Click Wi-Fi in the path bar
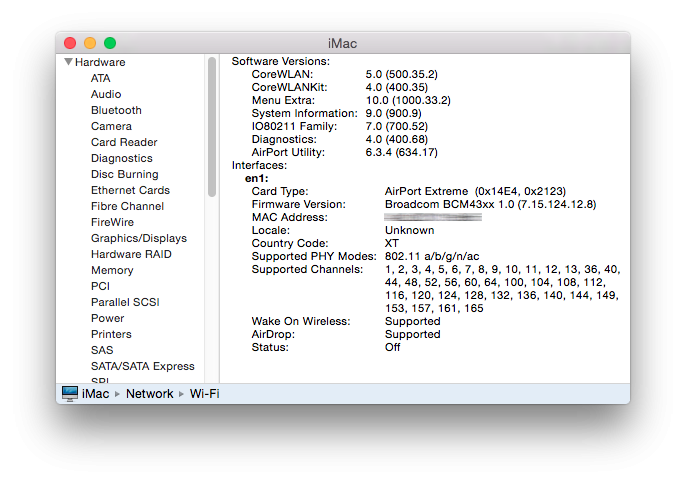Image resolution: width=686 pixels, height=484 pixels. pos(204,393)
